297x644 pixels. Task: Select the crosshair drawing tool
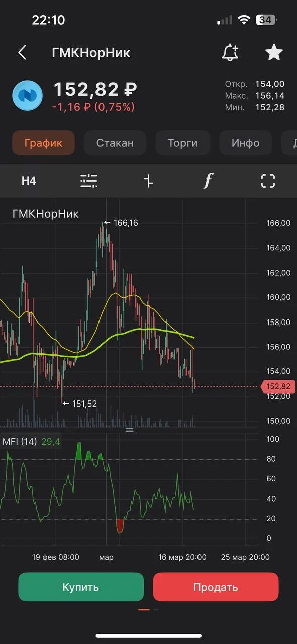(148, 181)
